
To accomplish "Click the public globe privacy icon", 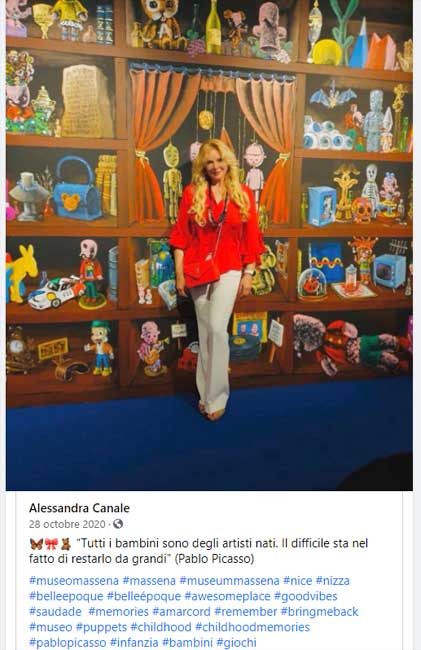I will pos(118,524).
